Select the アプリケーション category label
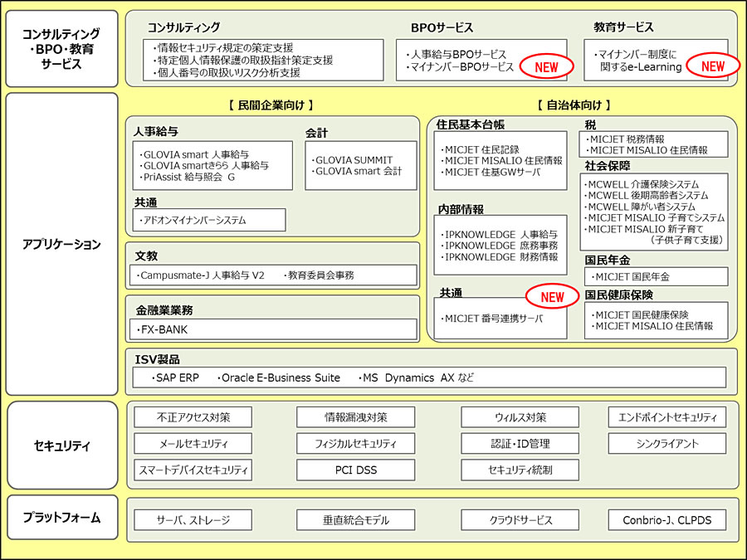 61,245
